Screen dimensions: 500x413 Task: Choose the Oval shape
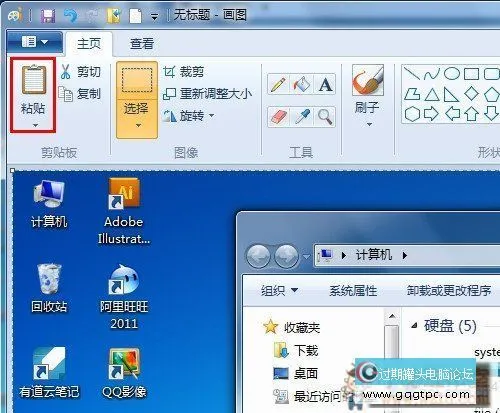[452, 73]
